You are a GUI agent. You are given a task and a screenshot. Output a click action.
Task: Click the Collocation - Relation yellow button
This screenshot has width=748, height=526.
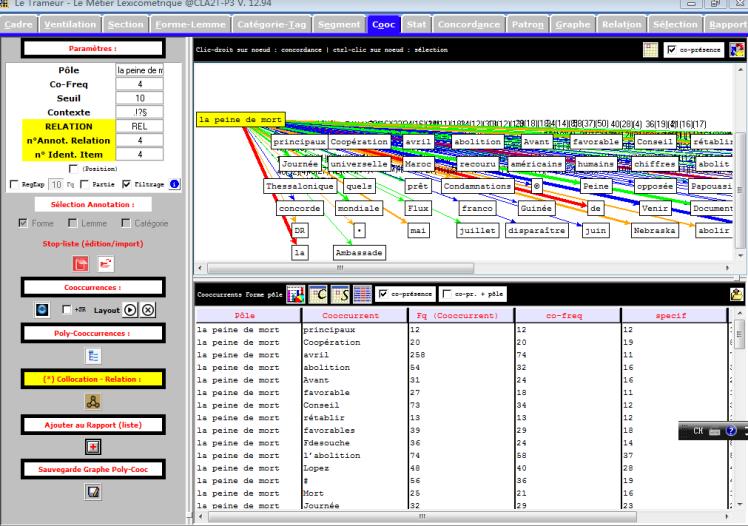pos(93,379)
